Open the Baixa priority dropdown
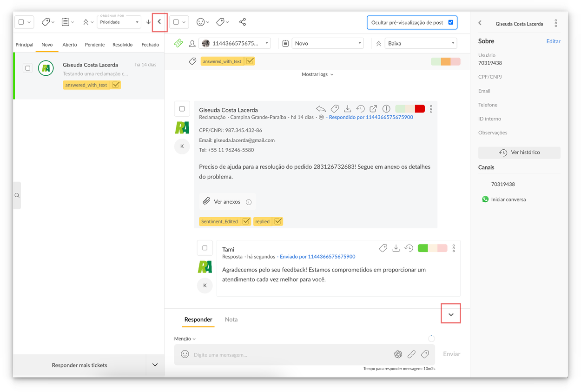581x392 pixels. pos(421,43)
